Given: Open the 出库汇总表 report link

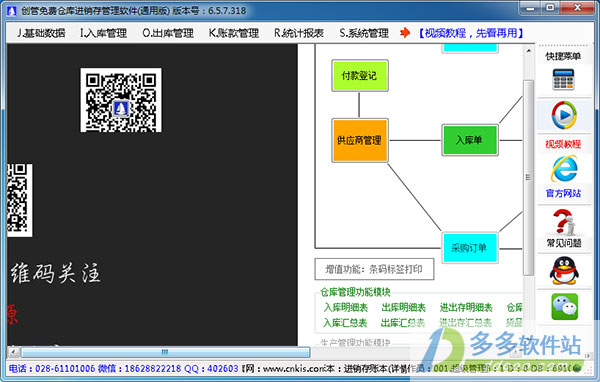Looking at the screenshot, I should coord(403,323).
